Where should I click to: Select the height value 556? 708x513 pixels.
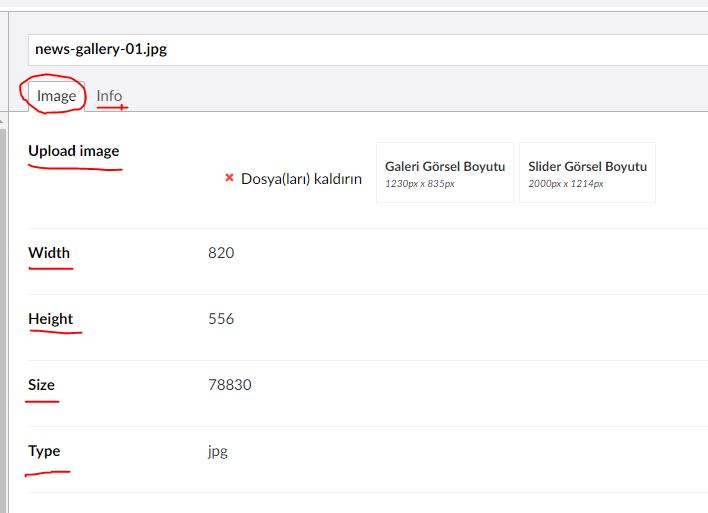click(221, 319)
